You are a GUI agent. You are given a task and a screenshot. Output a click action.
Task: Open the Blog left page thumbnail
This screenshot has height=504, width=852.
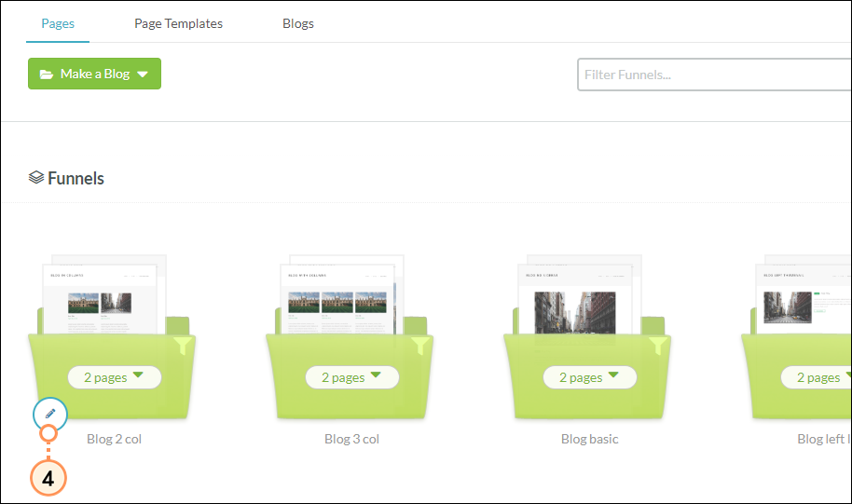tap(804, 299)
